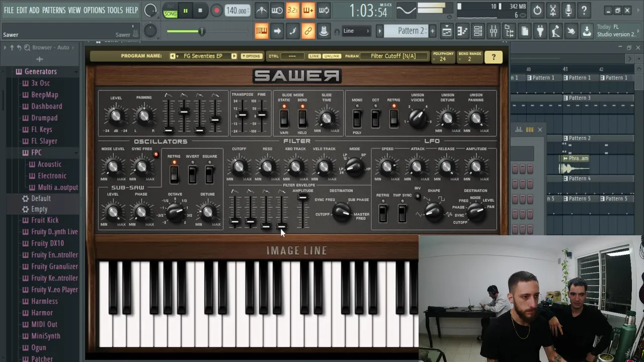Click the undo history icon

(x=537, y=10)
